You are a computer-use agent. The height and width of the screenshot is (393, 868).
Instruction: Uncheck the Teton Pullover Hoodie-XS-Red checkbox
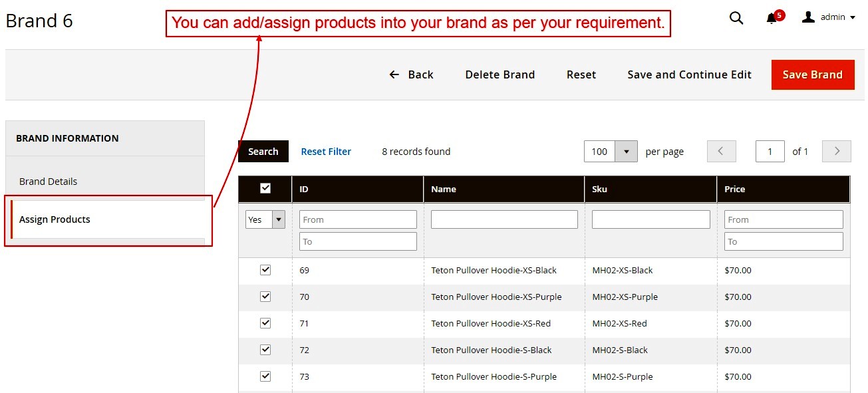pyautogui.click(x=265, y=323)
